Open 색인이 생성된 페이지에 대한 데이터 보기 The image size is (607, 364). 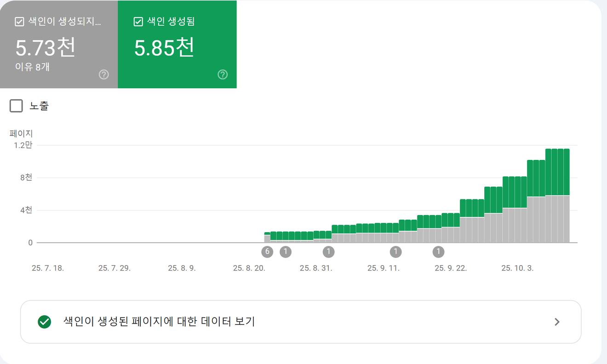coord(159,322)
